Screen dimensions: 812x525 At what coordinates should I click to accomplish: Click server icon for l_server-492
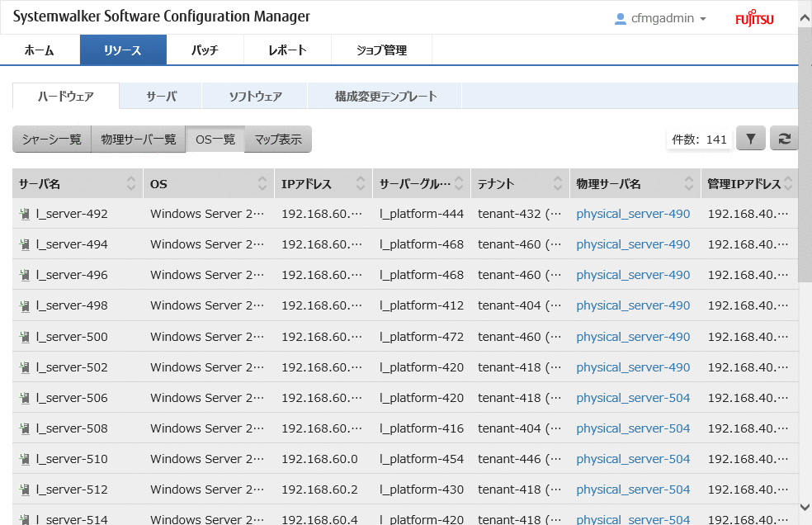[x=24, y=214]
